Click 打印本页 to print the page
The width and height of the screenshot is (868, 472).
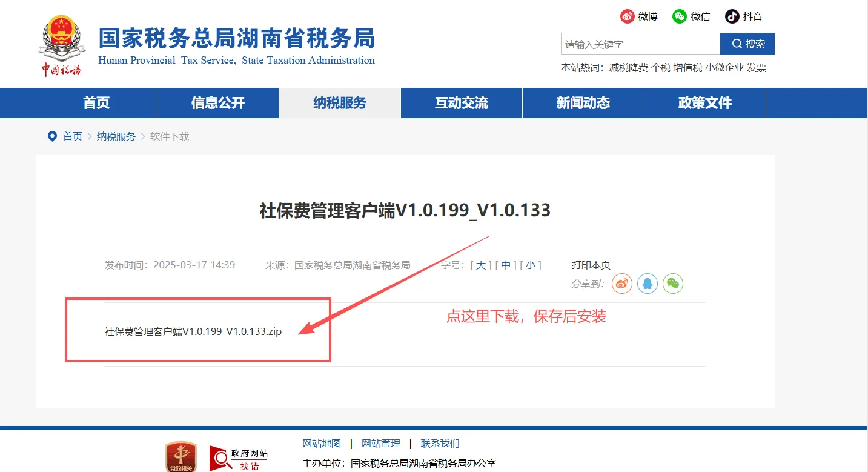click(x=592, y=265)
